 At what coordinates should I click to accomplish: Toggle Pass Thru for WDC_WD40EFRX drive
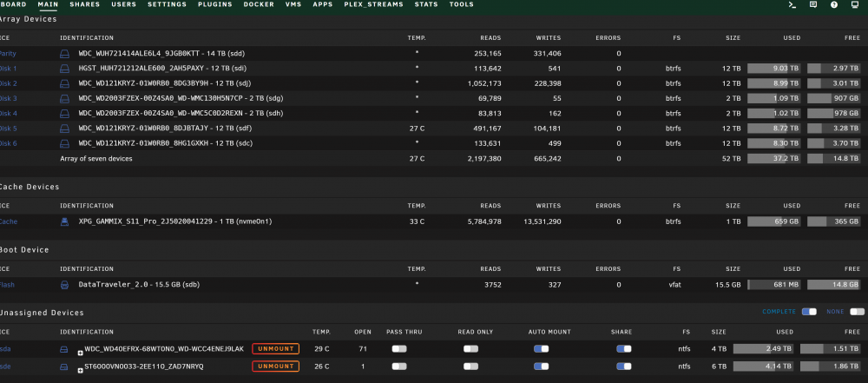[399, 348]
